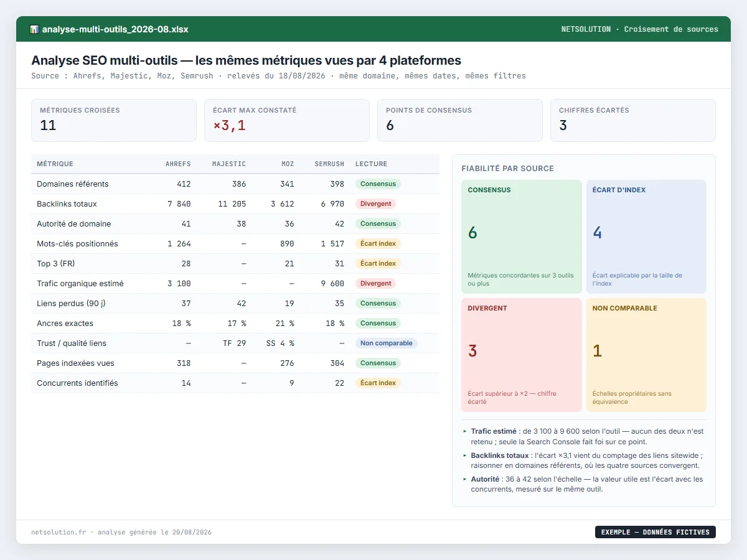Click Consensus badge in Autorité de domaine row

pos(378,224)
